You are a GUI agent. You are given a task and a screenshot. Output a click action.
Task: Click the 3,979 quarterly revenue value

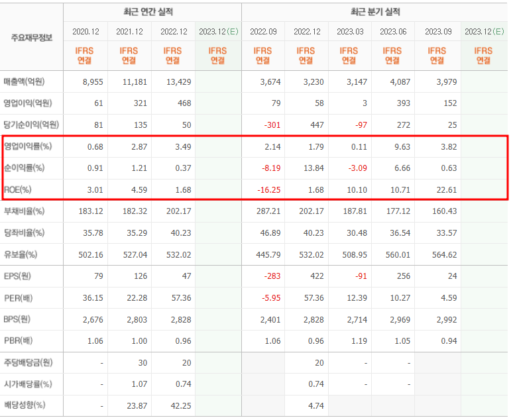click(447, 81)
